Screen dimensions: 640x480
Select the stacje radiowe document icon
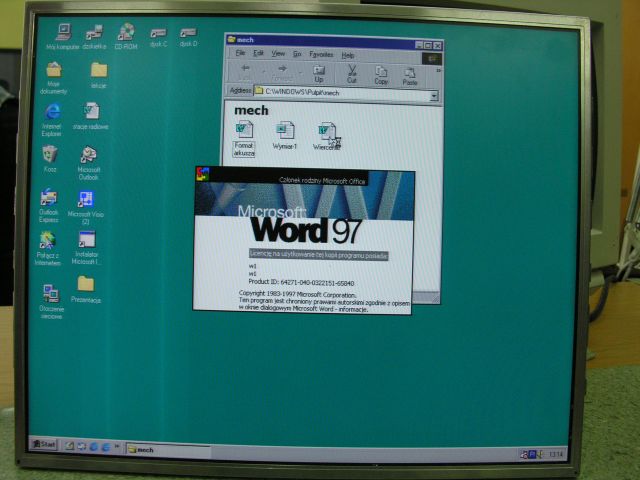pos(91,116)
